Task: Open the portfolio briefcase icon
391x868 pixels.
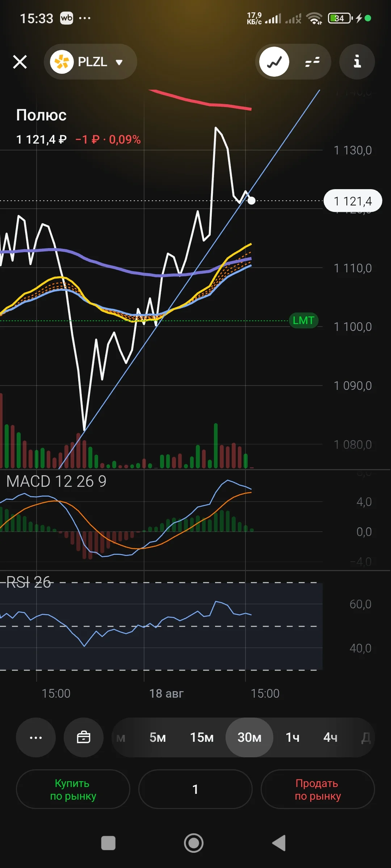Action: (x=84, y=737)
